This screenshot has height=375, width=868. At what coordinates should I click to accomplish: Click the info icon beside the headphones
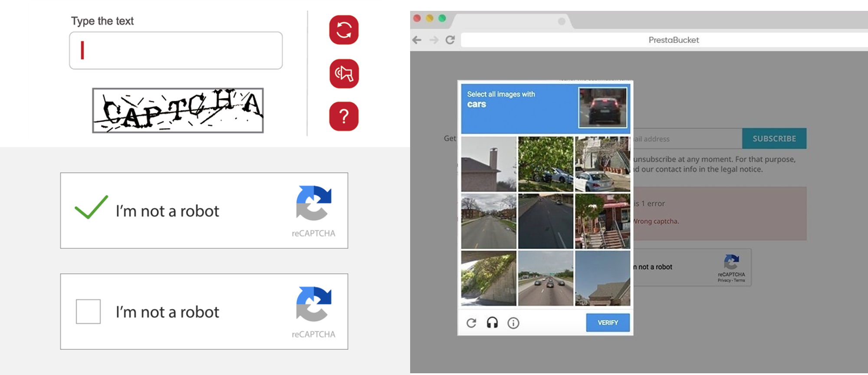click(x=513, y=323)
